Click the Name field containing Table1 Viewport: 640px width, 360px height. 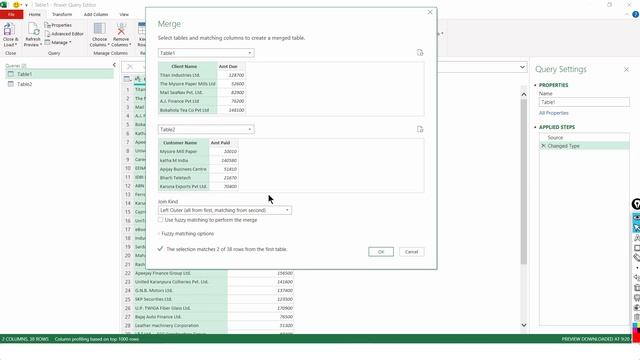tap(584, 102)
